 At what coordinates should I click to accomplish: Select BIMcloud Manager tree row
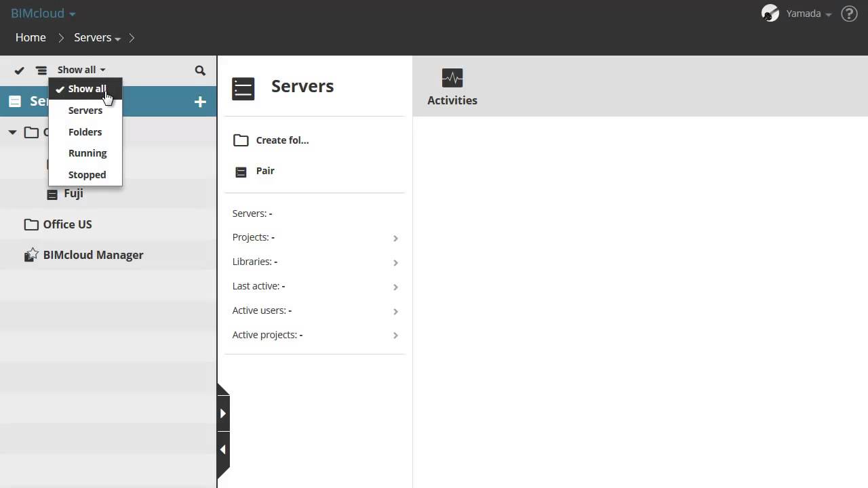pyautogui.click(x=108, y=255)
